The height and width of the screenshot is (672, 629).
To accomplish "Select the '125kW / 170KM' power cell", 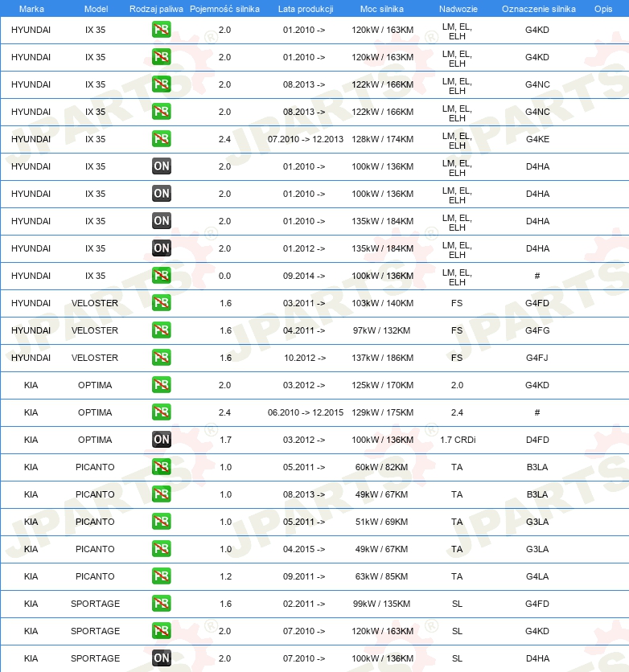I will 382,385.
